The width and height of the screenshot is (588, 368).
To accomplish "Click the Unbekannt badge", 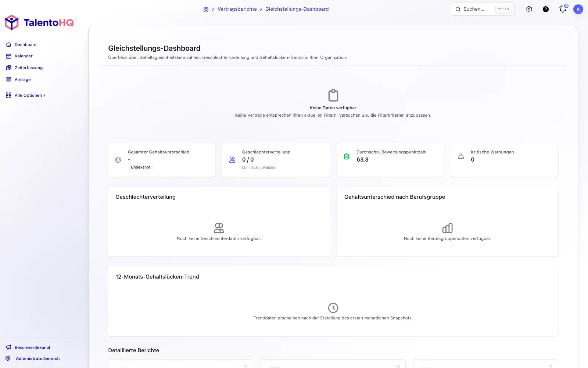I will coord(140,167).
